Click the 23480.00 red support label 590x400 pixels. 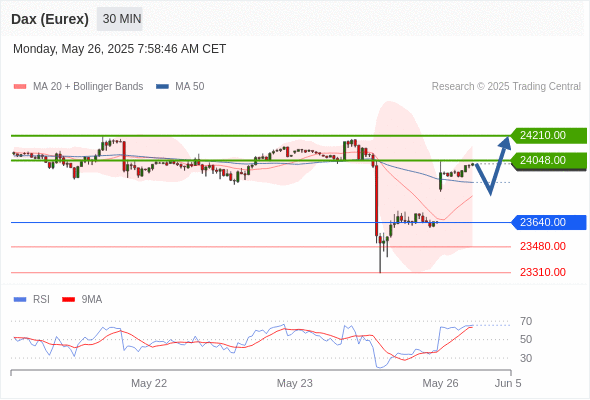pyautogui.click(x=543, y=246)
